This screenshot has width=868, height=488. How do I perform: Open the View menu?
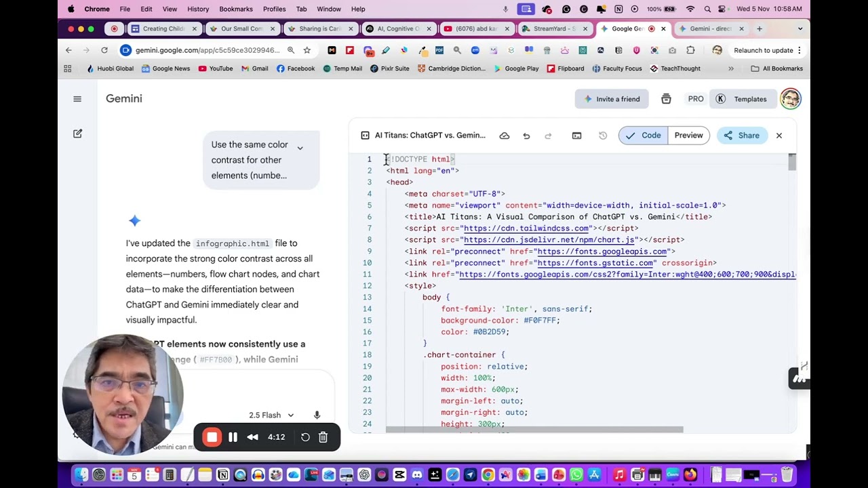pos(170,9)
